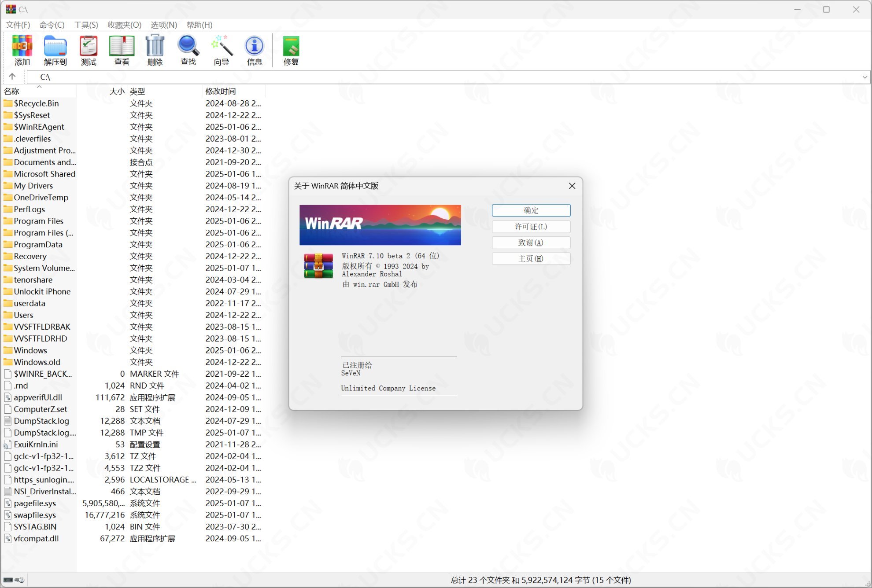Select the My Drivers folder name
872x588 pixels.
pyautogui.click(x=33, y=186)
